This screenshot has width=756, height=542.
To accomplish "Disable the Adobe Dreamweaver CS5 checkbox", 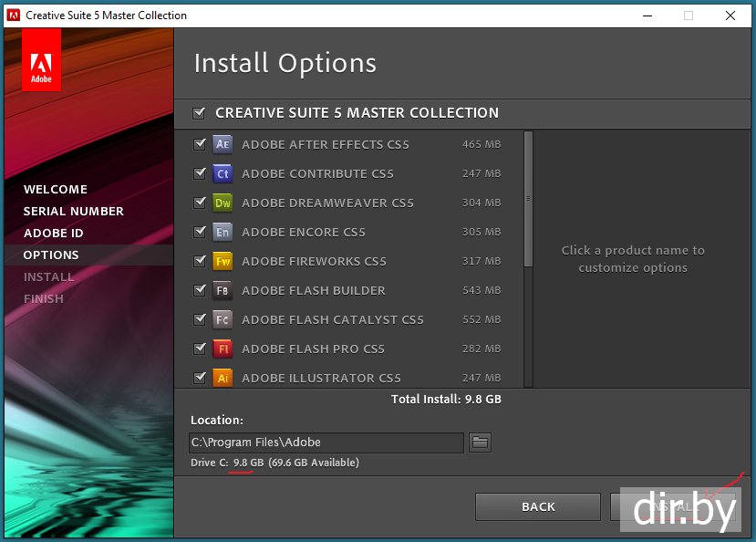I will pyautogui.click(x=199, y=203).
